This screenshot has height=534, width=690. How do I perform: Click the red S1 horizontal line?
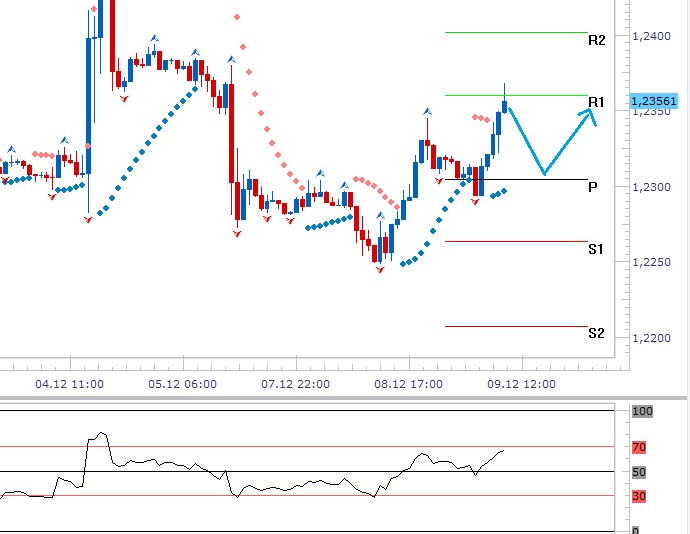(x=515, y=241)
